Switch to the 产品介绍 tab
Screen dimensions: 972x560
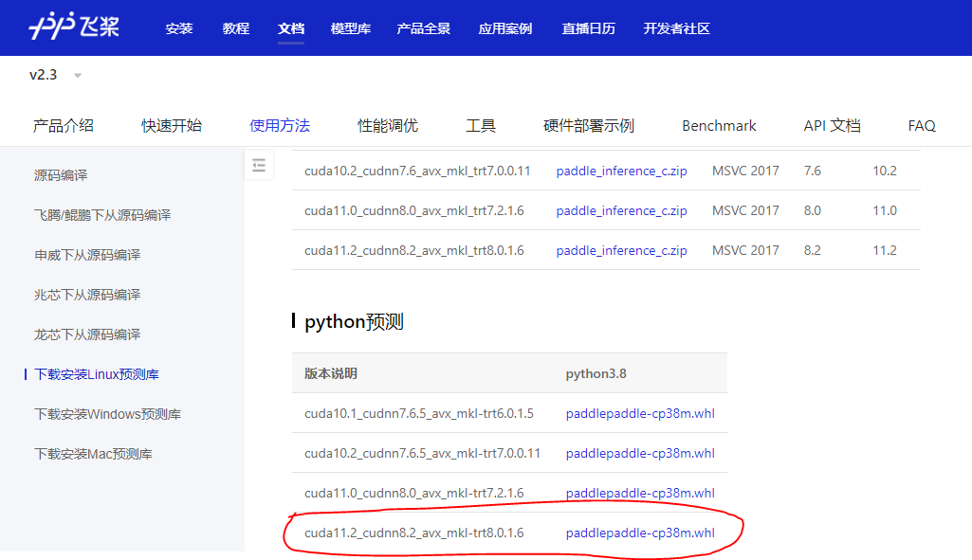[64, 126]
